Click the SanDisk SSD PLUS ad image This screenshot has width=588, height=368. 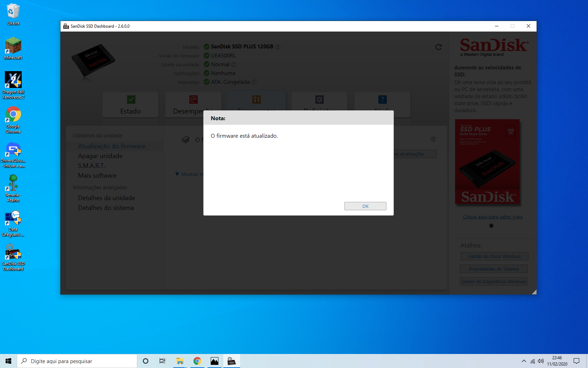coord(487,162)
